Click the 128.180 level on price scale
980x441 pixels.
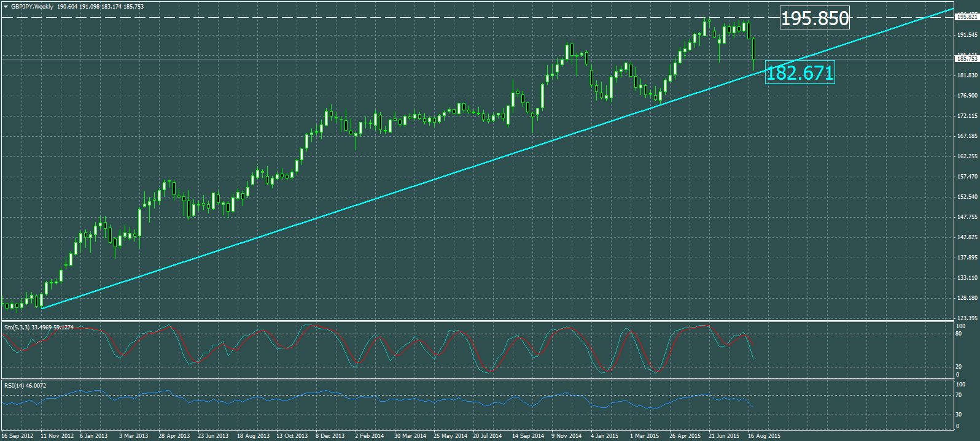967,298
